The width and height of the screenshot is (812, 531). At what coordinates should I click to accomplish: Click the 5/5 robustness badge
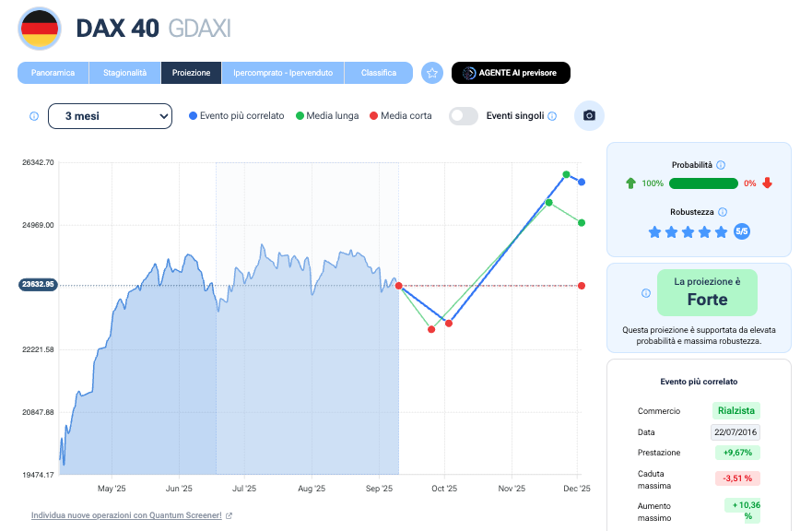tap(742, 231)
